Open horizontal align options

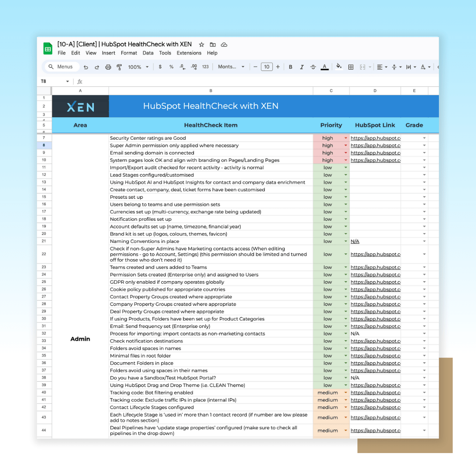click(x=382, y=67)
